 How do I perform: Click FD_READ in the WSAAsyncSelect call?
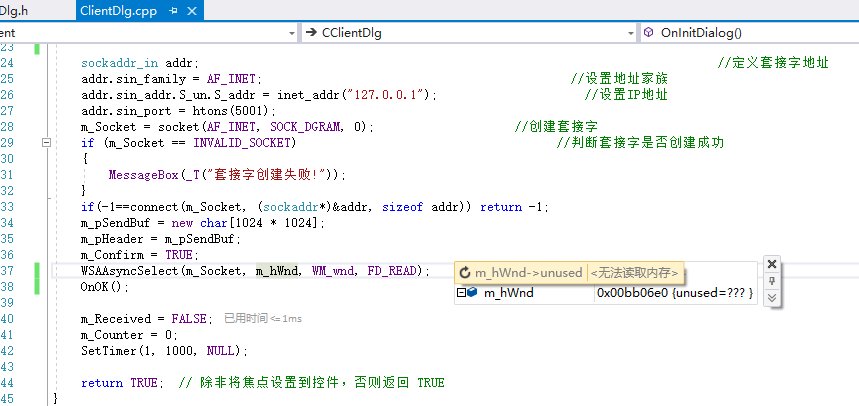pos(393,271)
